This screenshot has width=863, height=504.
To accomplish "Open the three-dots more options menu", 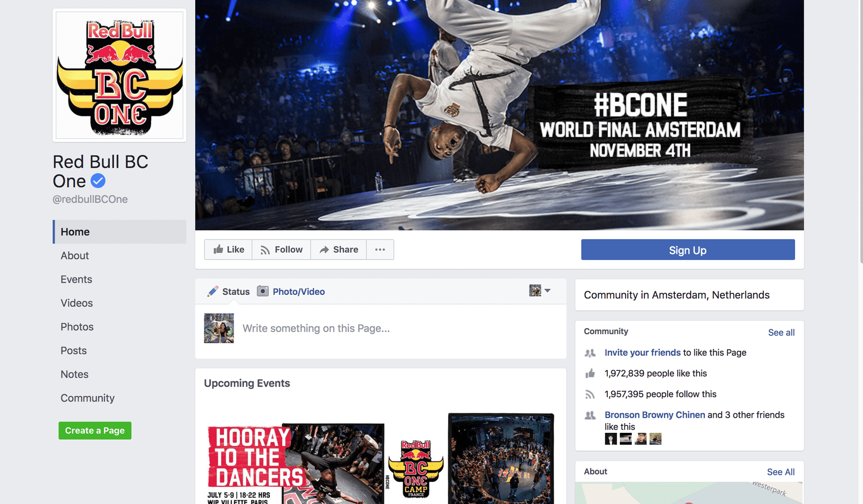I will pyautogui.click(x=380, y=250).
